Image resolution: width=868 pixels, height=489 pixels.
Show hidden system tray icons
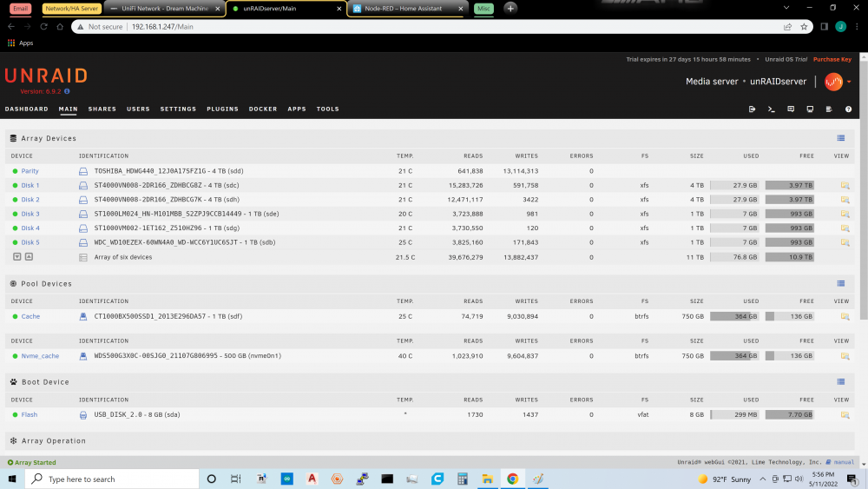(763, 479)
